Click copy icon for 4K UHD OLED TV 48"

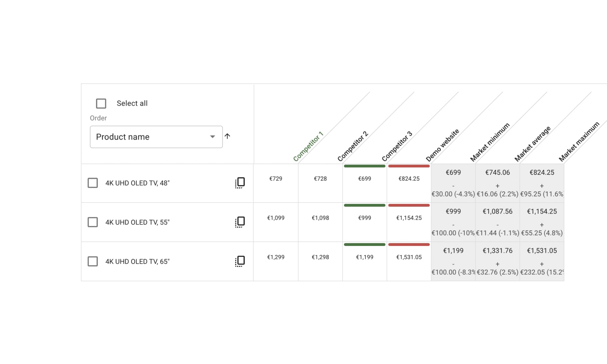pos(240,183)
